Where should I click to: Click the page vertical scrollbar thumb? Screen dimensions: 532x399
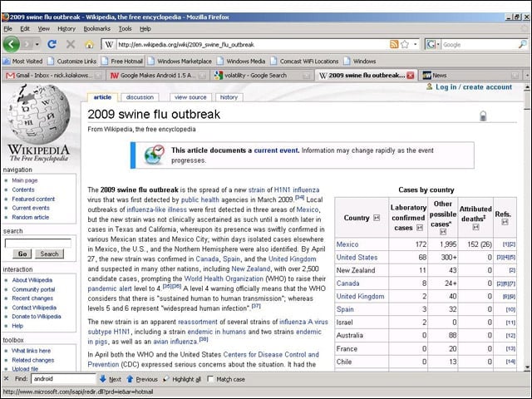[527, 101]
